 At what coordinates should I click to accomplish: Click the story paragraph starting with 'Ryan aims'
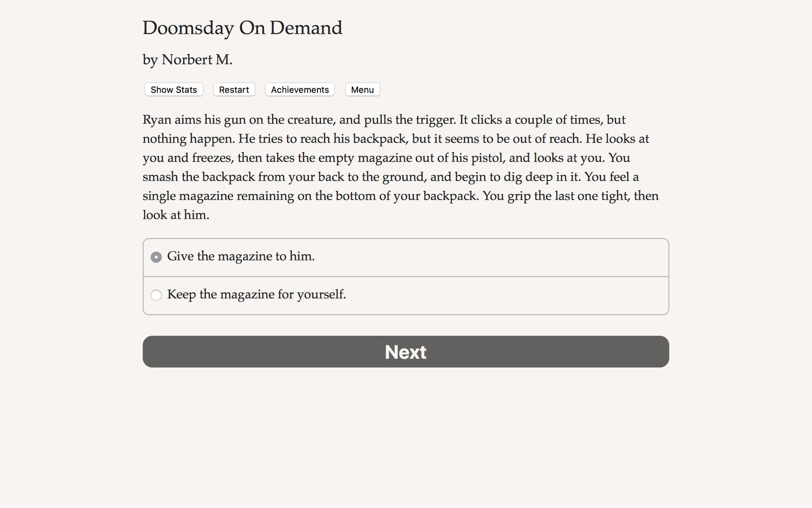pos(401,167)
